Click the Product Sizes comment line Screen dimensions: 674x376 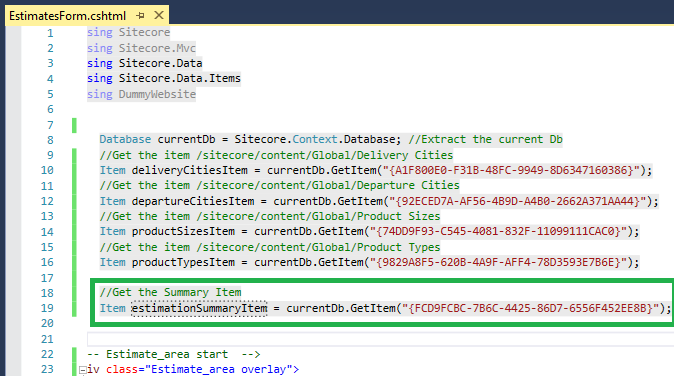270,216
